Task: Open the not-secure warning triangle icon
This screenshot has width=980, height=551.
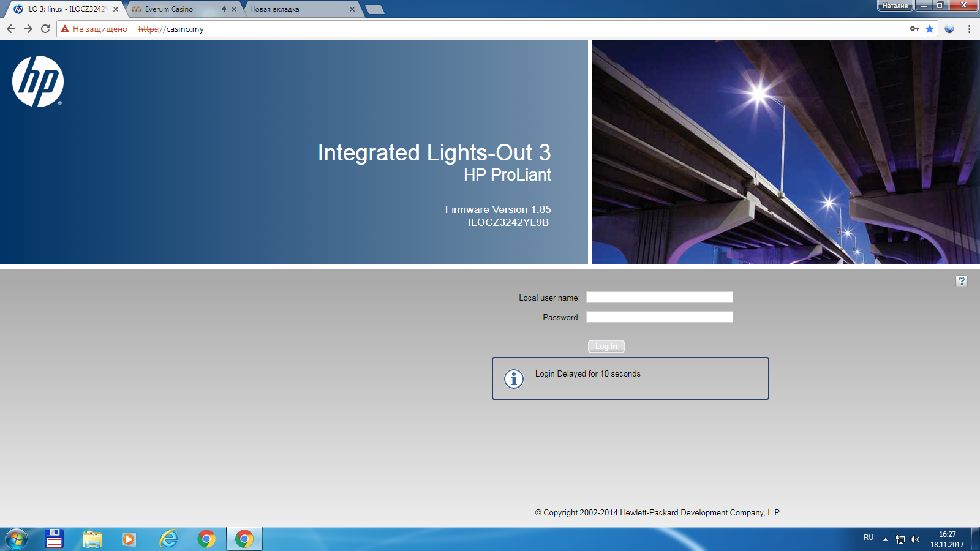Action: [65, 29]
